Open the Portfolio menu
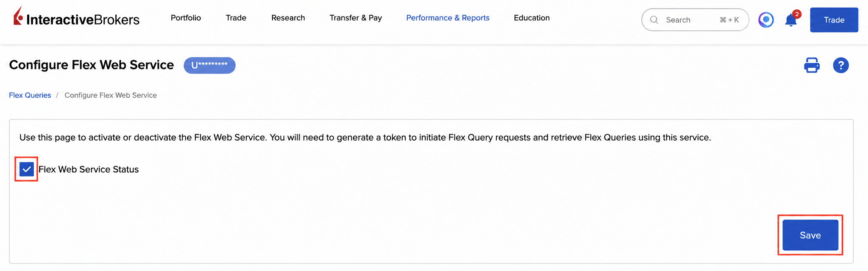The width and height of the screenshot is (868, 271). point(186,18)
